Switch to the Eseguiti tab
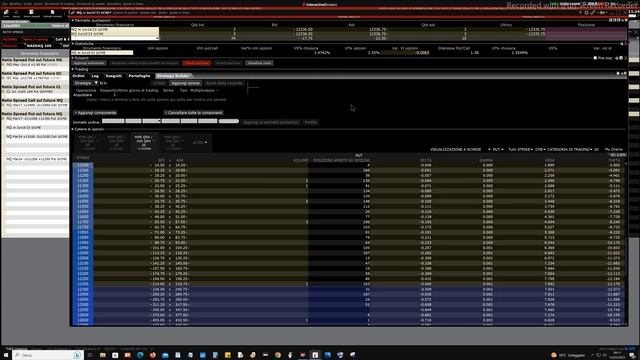Screen dimensions: 640x360 tap(114, 76)
